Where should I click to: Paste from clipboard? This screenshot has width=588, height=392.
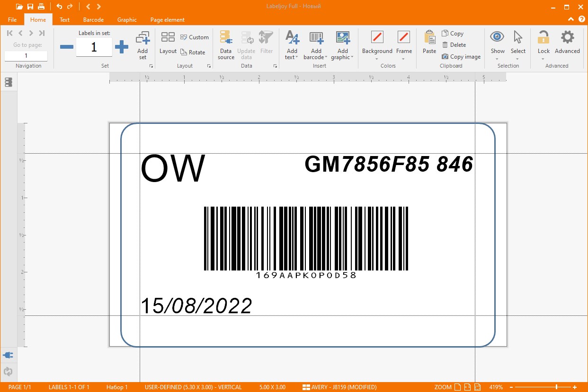[429, 43]
